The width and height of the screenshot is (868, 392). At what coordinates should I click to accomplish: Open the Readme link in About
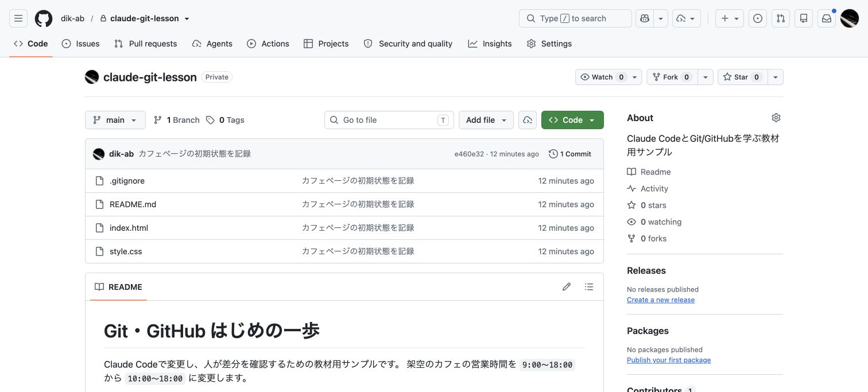(649, 172)
